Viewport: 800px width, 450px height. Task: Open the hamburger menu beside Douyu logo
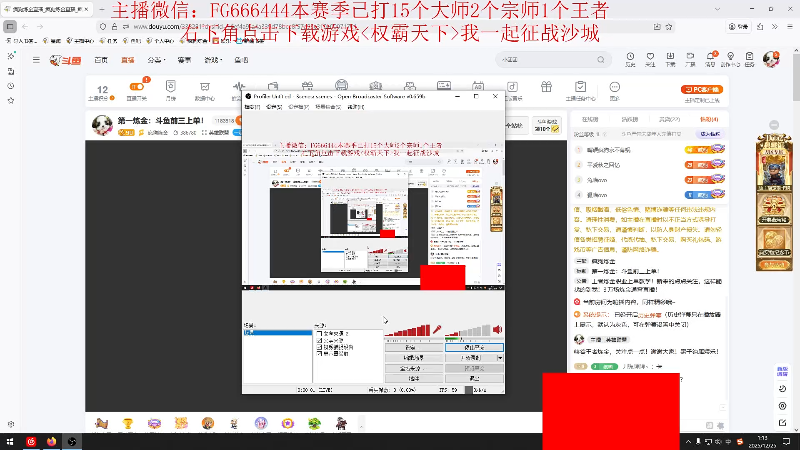[36, 60]
